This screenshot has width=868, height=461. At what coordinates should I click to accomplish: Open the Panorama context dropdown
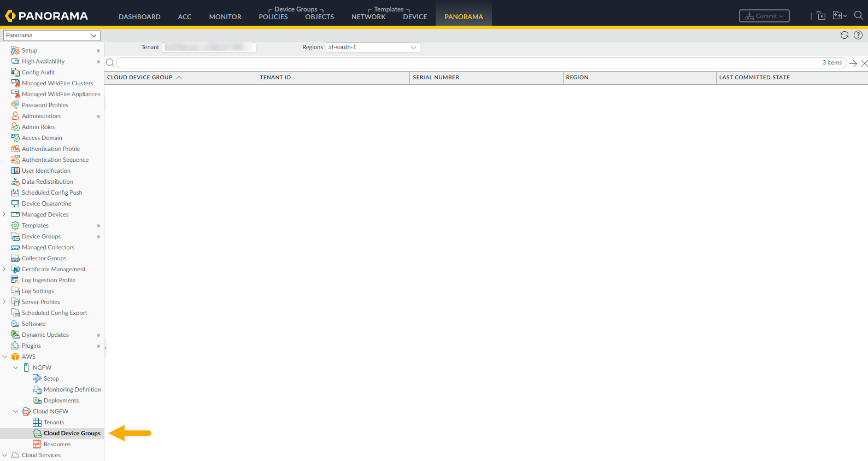(x=52, y=36)
